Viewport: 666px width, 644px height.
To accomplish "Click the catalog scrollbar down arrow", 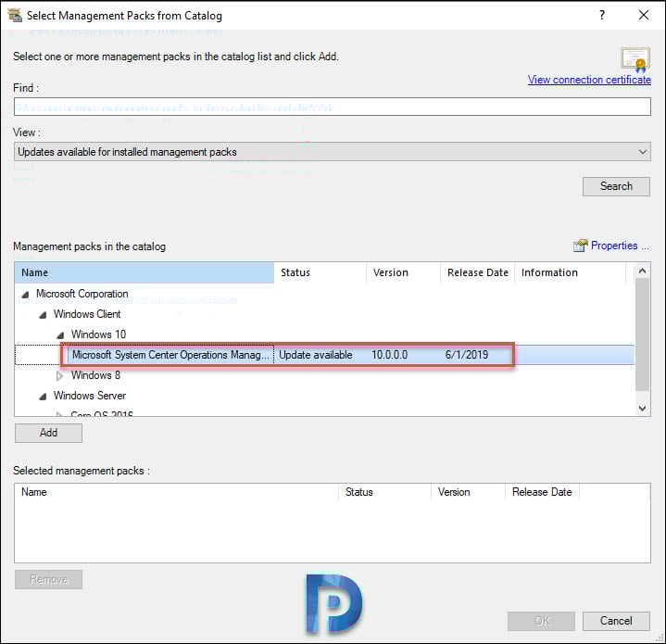I will coord(642,409).
